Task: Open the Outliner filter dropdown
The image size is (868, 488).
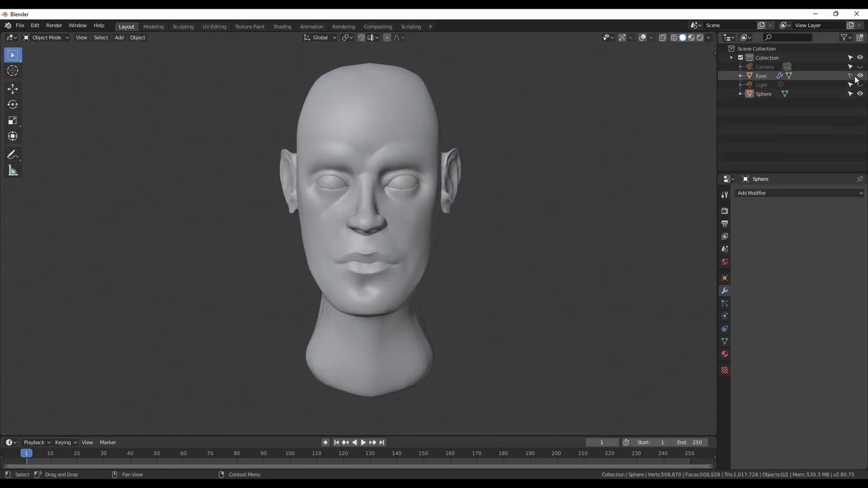Action: [846, 37]
